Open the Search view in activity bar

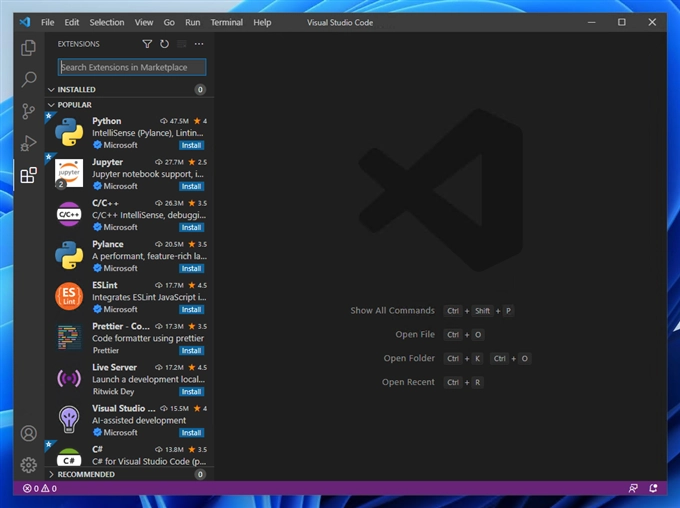click(x=29, y=79)
